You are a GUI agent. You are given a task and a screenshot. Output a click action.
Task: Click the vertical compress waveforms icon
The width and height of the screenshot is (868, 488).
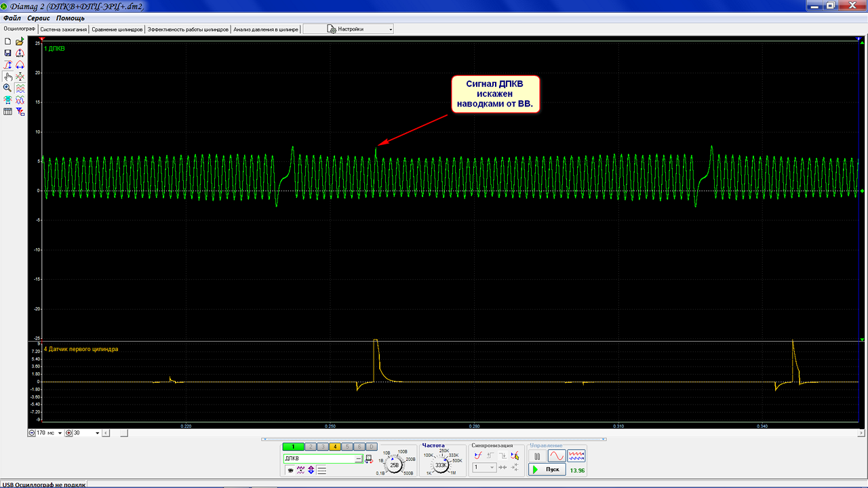(20, 77)
